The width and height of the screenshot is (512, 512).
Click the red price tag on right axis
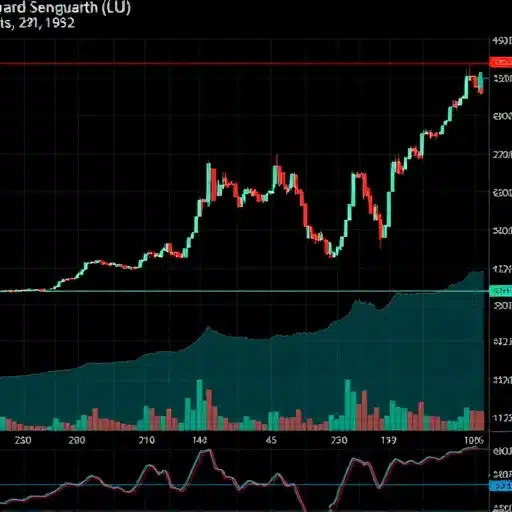pyautogui.click(x=501, y=62)
